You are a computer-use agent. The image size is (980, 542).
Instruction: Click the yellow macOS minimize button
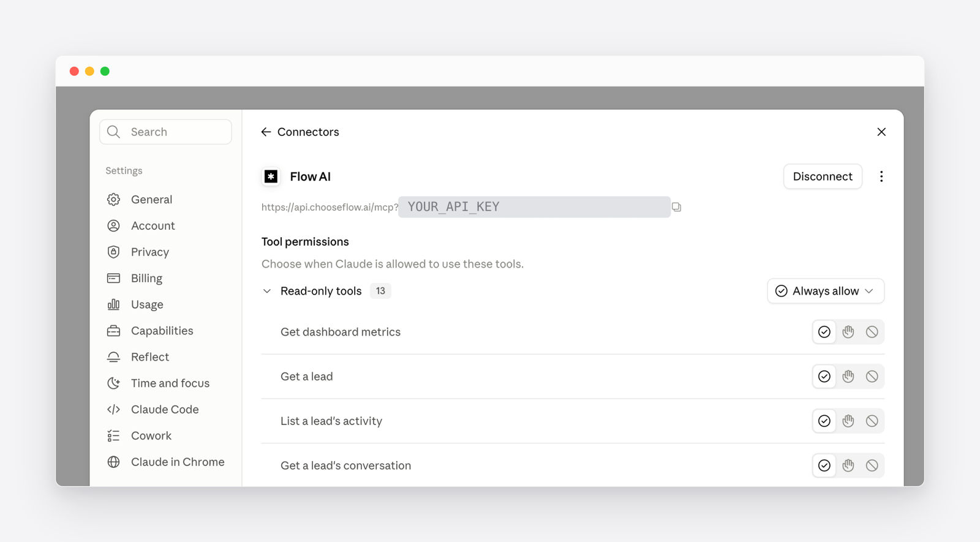(89, 71)
